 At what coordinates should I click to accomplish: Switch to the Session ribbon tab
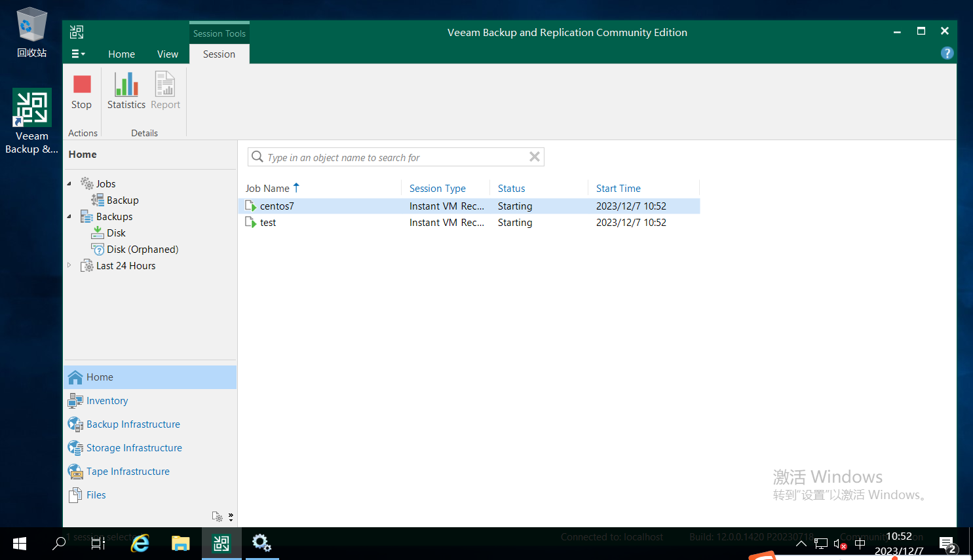pos(219,54)
